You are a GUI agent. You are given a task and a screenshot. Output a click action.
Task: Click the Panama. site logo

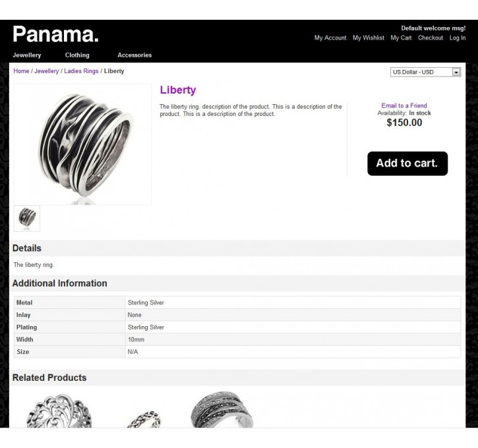pos(55,34)
